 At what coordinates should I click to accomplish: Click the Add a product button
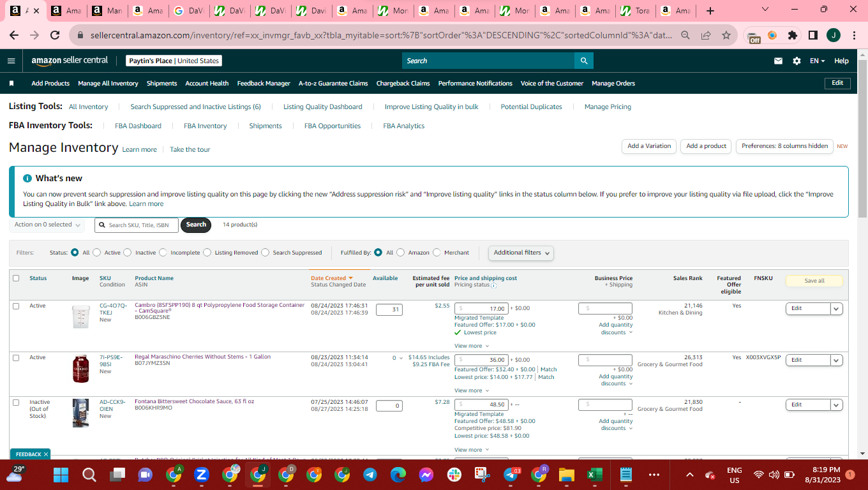point(707,146)
